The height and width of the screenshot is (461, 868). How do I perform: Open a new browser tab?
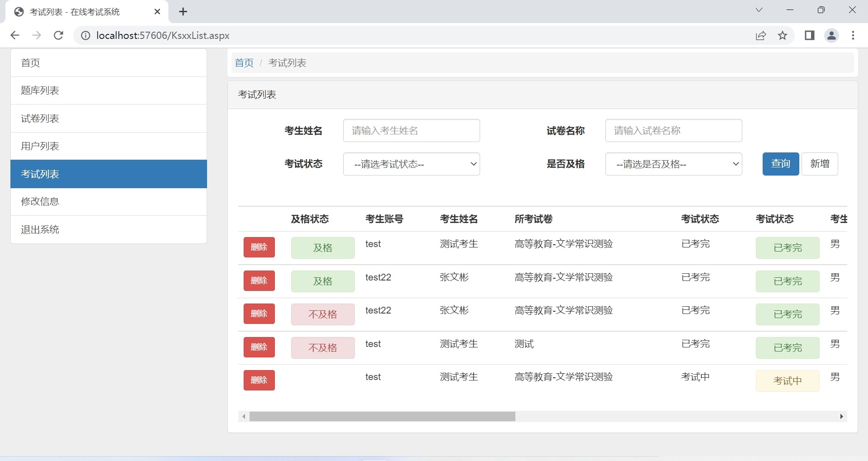coord(183,12)
